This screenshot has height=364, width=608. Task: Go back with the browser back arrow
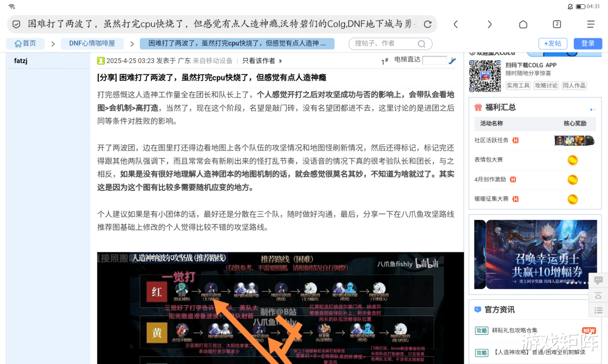(456, 24)
